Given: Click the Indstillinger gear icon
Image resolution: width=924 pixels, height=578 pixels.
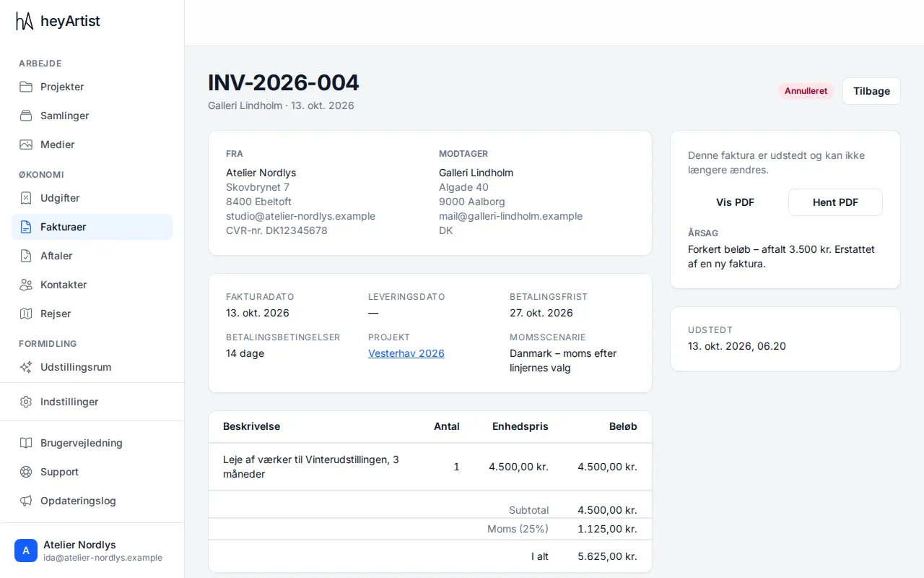Looking at the screenshot, I should coord(26,402).
